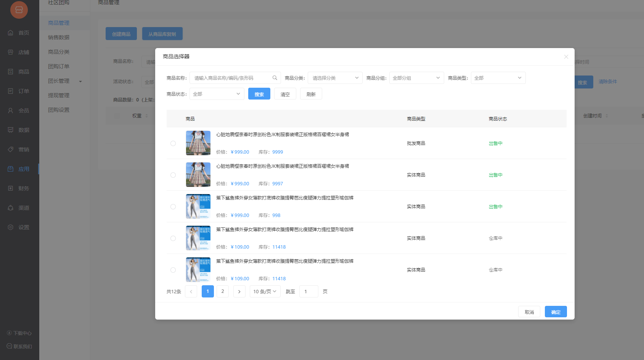
Task: Expand the 商品分组 group dropdown
Action: 416,78
